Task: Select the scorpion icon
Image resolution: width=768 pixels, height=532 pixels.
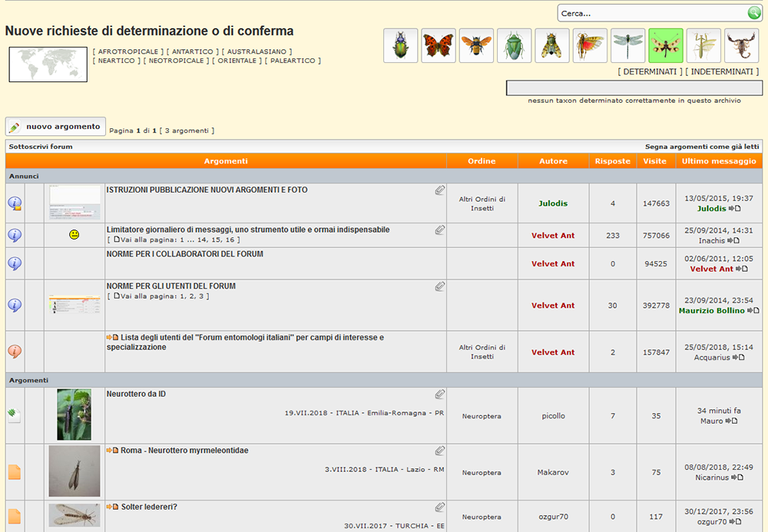Action: (741, 46)
